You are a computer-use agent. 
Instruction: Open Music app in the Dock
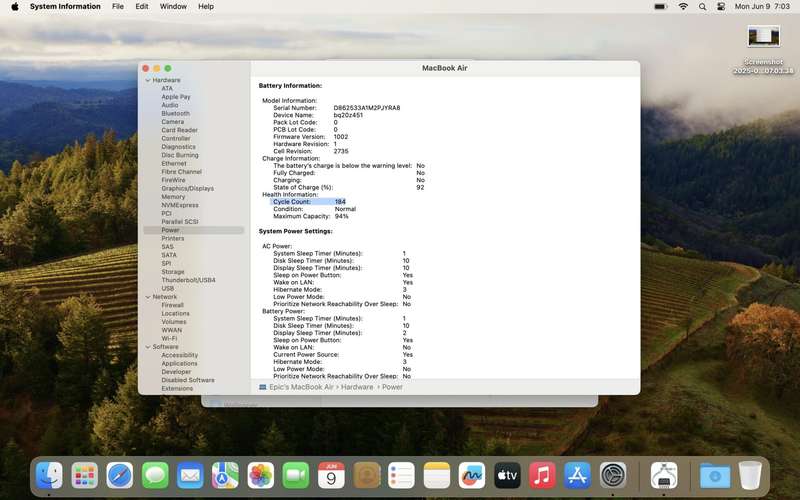[x=542, y=475]
